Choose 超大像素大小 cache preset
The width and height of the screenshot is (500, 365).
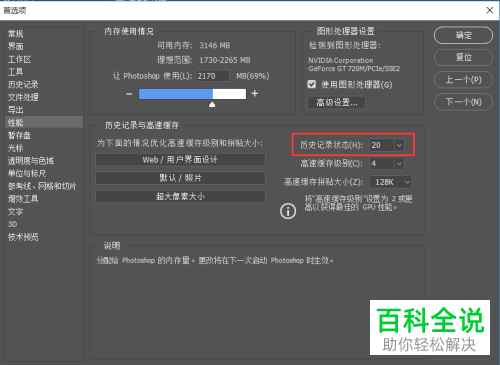(x=180, y=196)
